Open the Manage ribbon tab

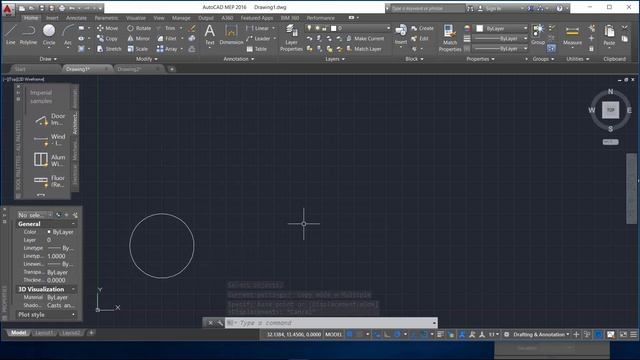(x=181, y=18)
